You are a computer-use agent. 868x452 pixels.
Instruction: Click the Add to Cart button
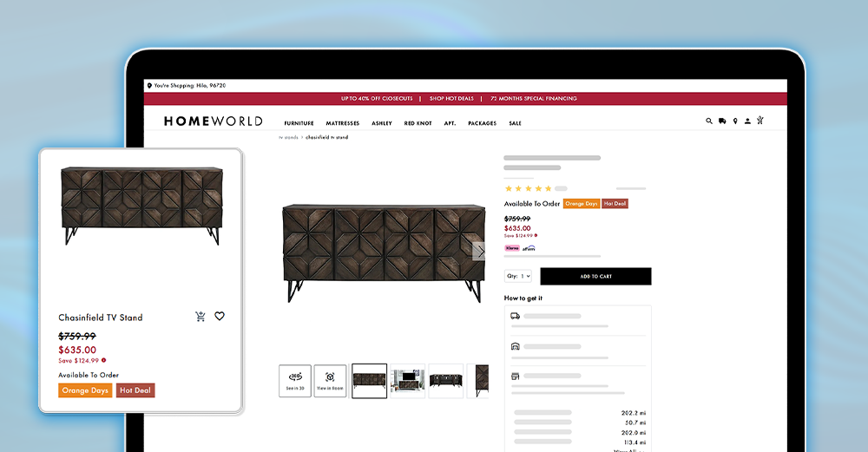click(x=595, y=276)
